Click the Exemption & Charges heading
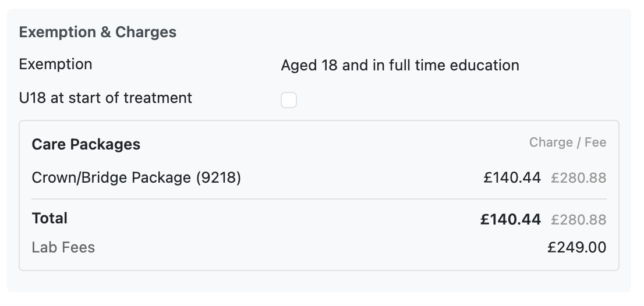This screenshot has height=306, width=644. pos(97,32)
